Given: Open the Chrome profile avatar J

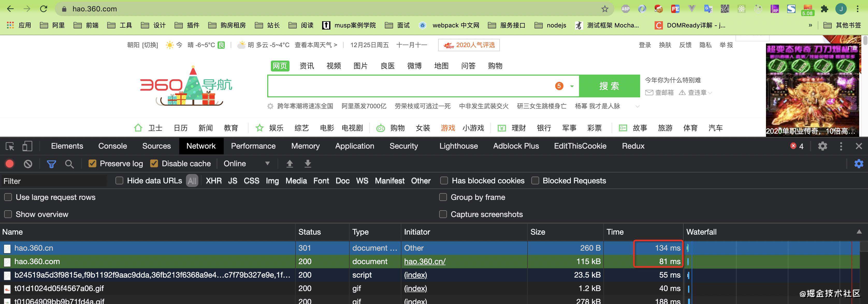Looking at the screenshot, I should tap(841, 9).
